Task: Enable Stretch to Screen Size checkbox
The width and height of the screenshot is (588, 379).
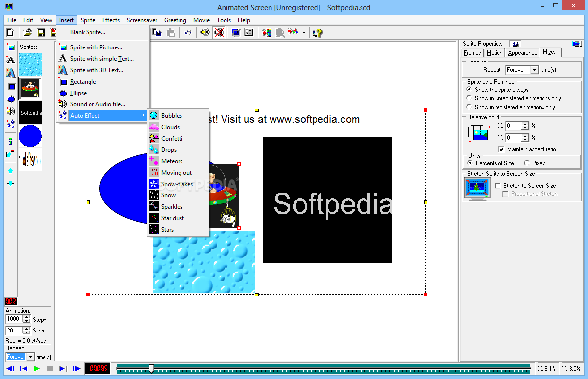Action: point(498,186)
